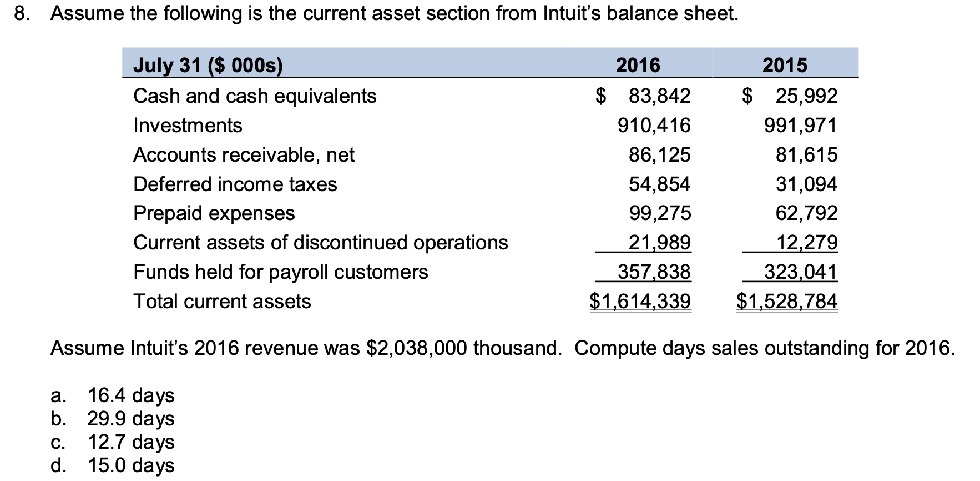Select answer option a. 16.4 days

[112, 395]
